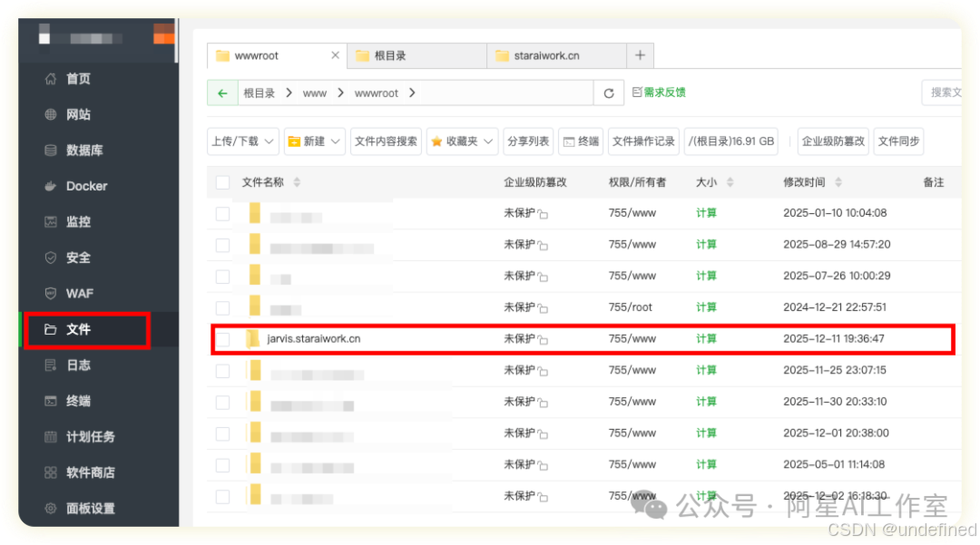Click the 文件操作记录 button
Screen dimensions: 980x545
point(643,141)
